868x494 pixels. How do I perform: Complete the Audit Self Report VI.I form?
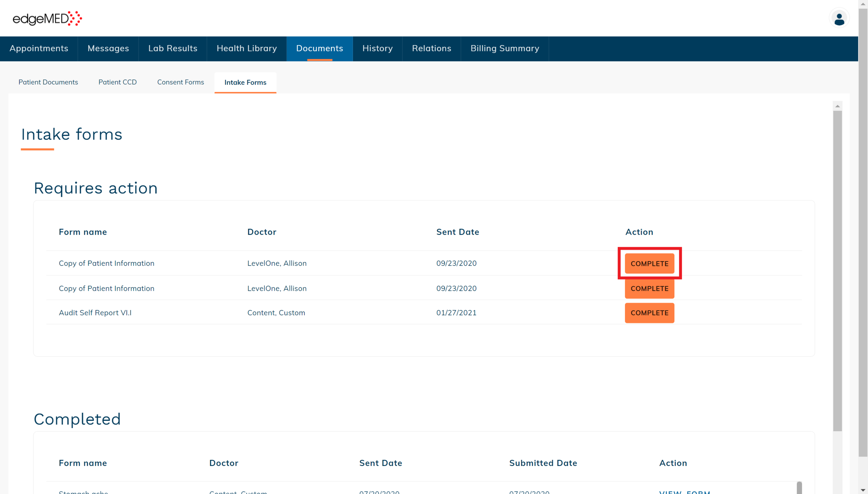click(x=649, y=313)
